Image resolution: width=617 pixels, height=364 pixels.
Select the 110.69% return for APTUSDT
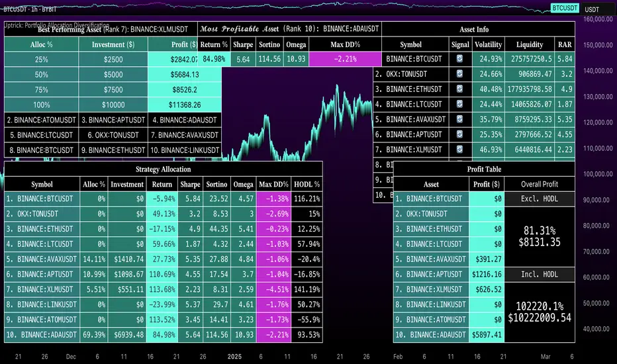(162, 274)
